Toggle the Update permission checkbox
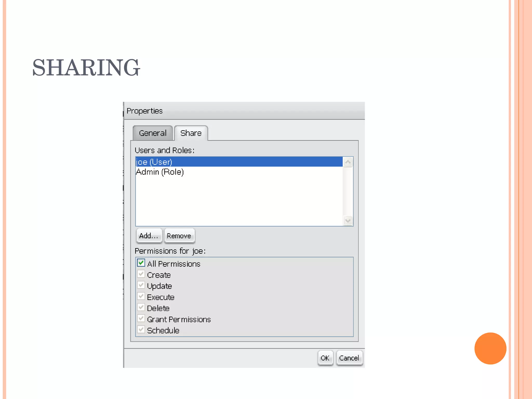532x399 pixels. pyautogui.click(x=141, y=285)
